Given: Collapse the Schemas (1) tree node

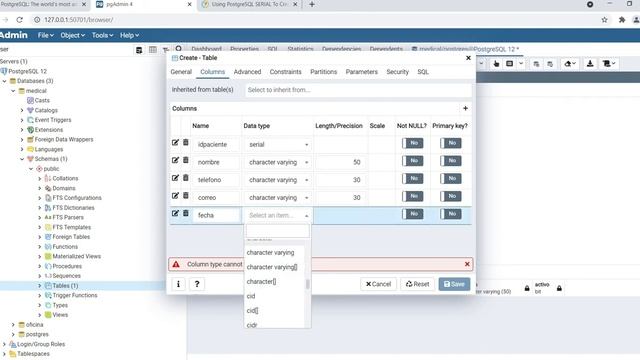Looking at the screenshot, I should pos(22,159).
